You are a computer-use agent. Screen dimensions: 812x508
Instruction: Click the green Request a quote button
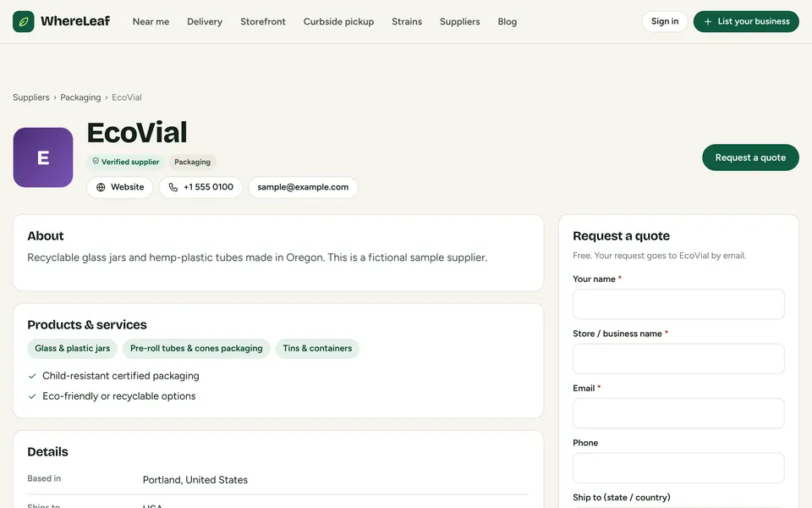click(x=750, y=157)
